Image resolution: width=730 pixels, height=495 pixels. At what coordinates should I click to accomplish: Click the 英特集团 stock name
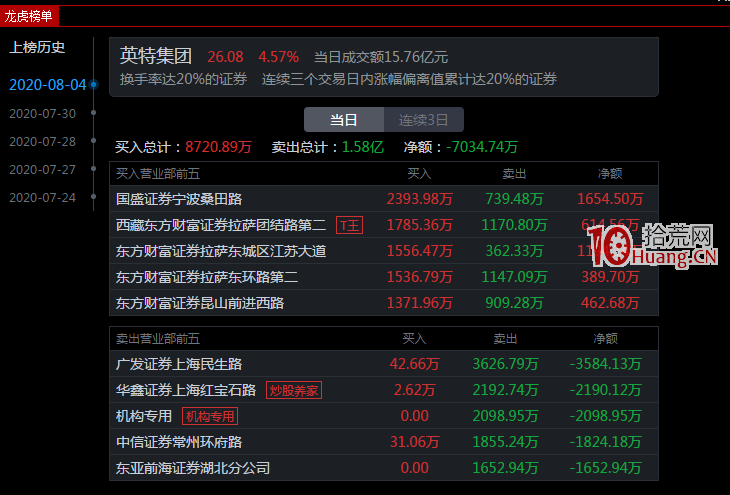pos(155,56)
